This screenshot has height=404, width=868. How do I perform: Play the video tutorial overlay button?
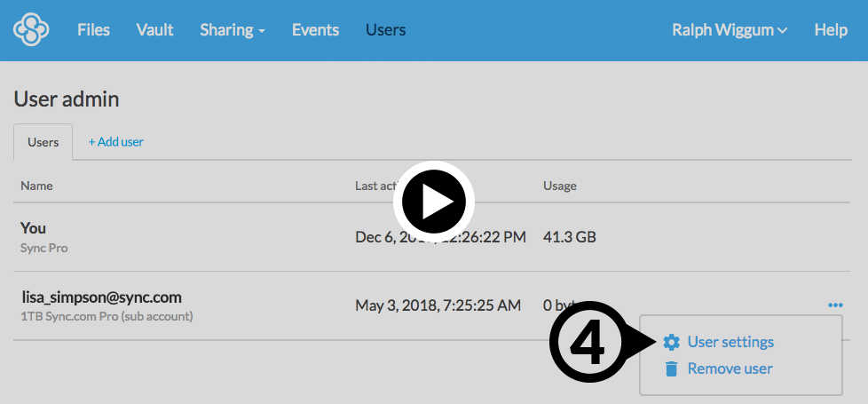pyautogui.click(x=434, y=203)
